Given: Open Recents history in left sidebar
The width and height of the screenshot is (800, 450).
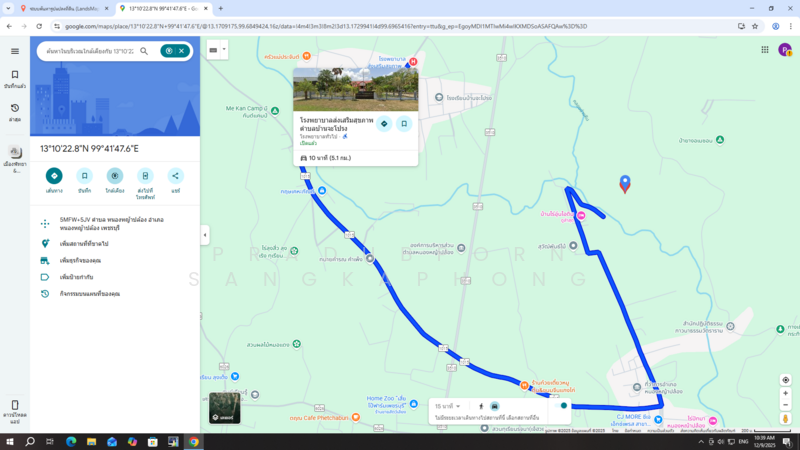Looking at the screenshot, I should click(15, 108).
